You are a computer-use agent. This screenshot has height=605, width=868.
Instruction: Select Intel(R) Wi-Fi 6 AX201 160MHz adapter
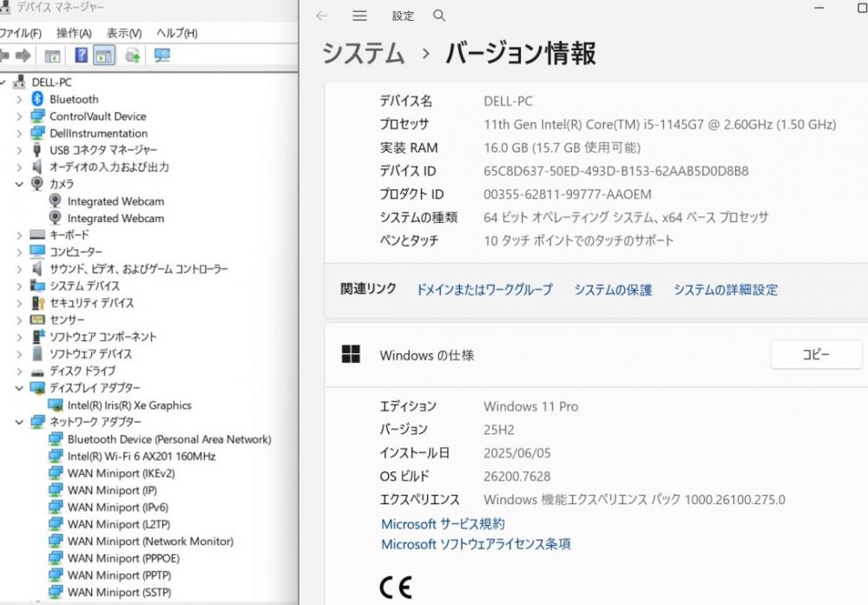(141, 457)
